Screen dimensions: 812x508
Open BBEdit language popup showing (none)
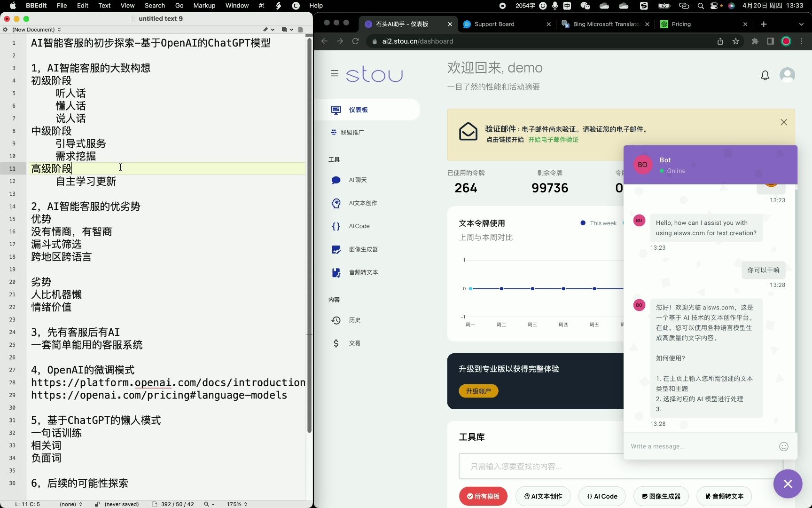click(71, 504)
